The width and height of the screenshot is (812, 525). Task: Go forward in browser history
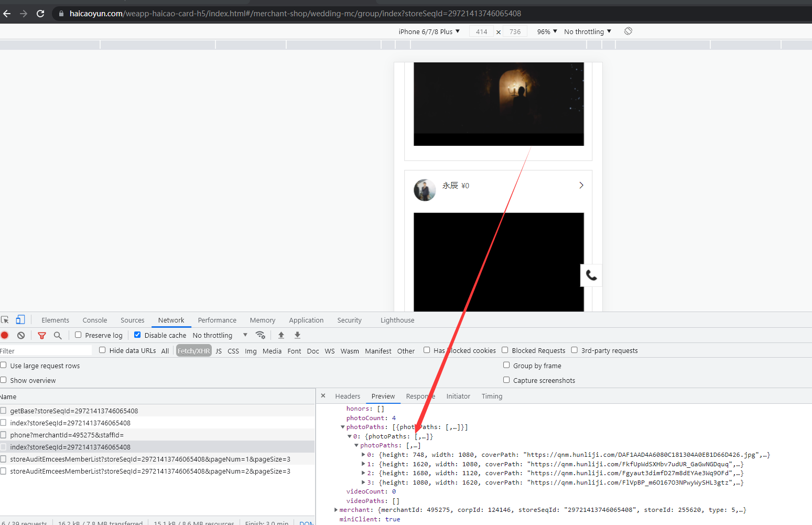pos(24,14)
